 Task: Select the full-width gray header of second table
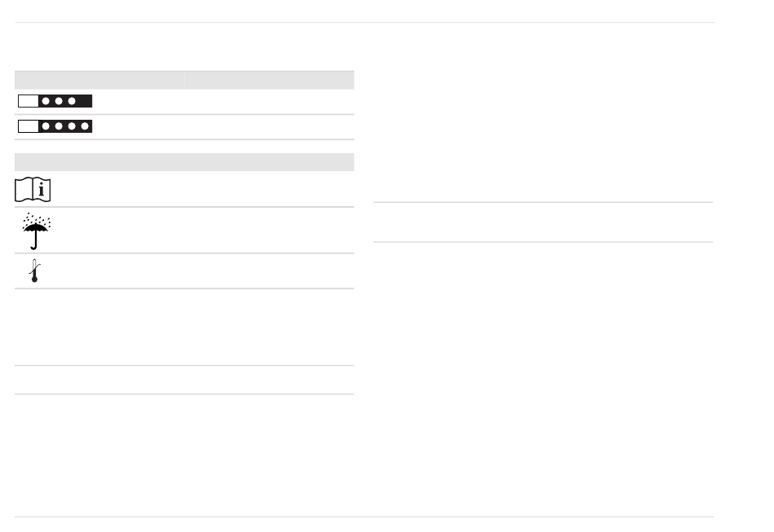[x=184, y=162]
